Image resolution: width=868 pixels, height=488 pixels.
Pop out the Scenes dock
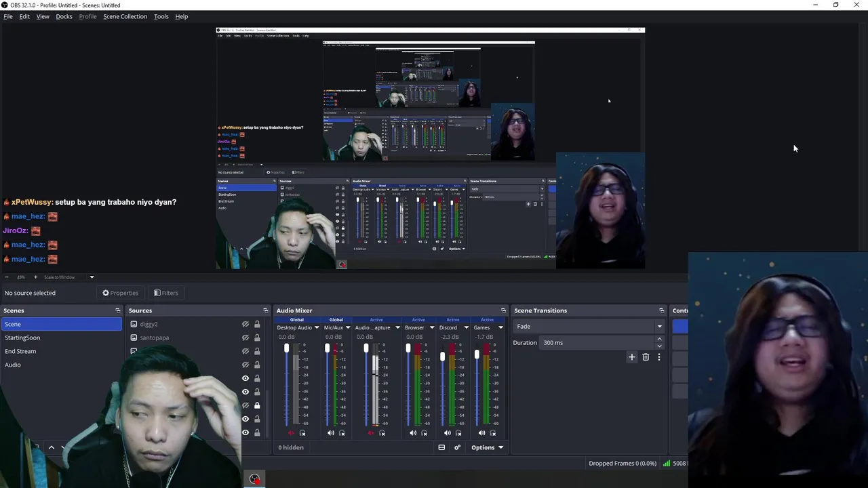117,310
